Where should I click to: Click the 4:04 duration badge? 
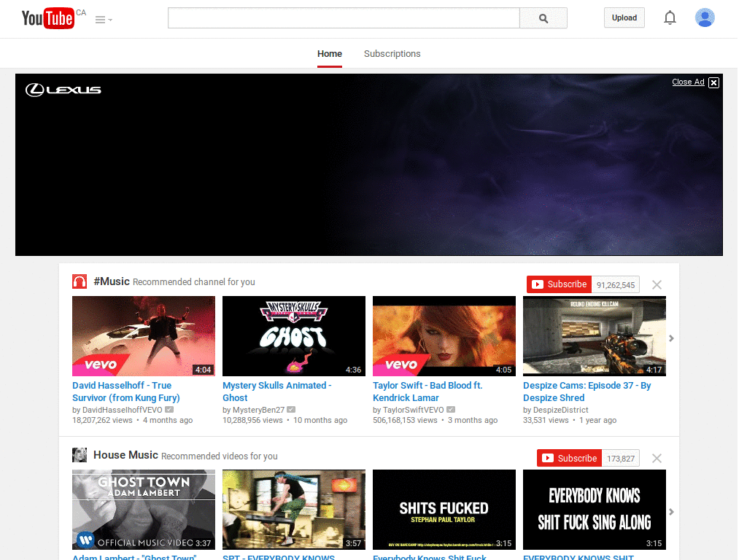pos(204,370)
